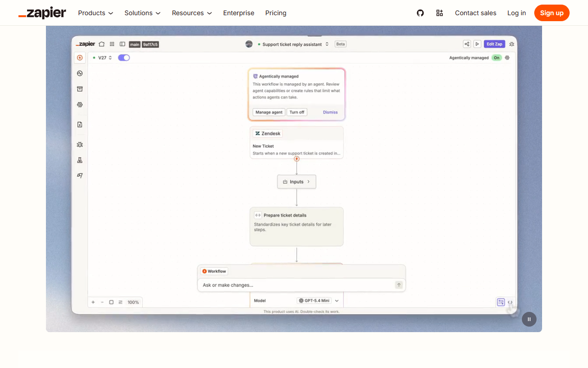588x368 pixels.
Task: Open the bug icon in left sidebar
Action: [x=80, y=144]
